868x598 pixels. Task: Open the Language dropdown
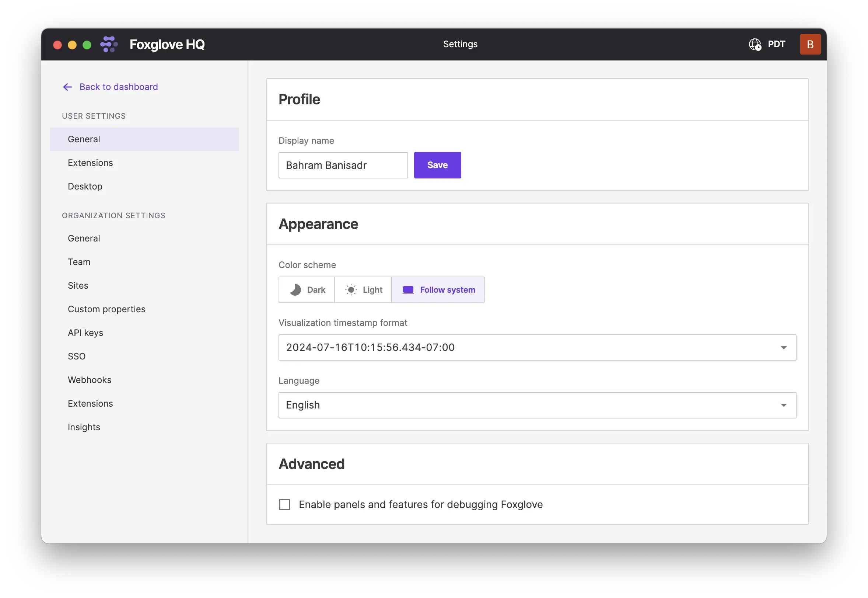(537, 405)
